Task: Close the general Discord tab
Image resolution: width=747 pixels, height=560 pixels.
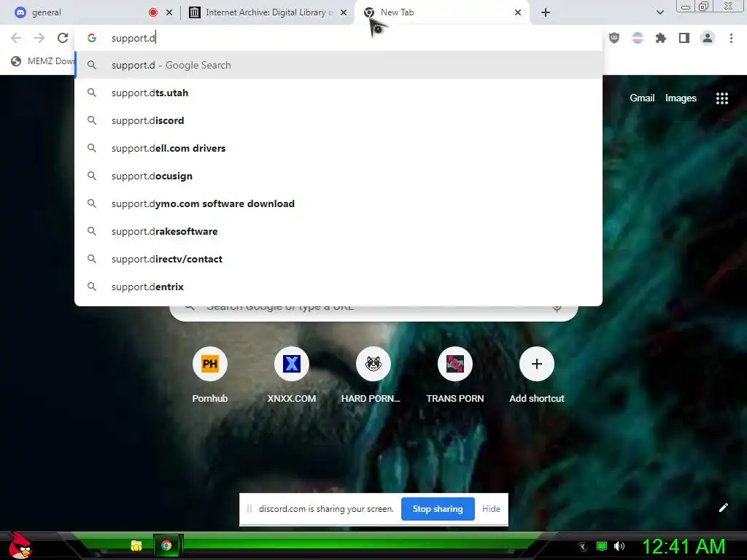Action: [169, 12]
